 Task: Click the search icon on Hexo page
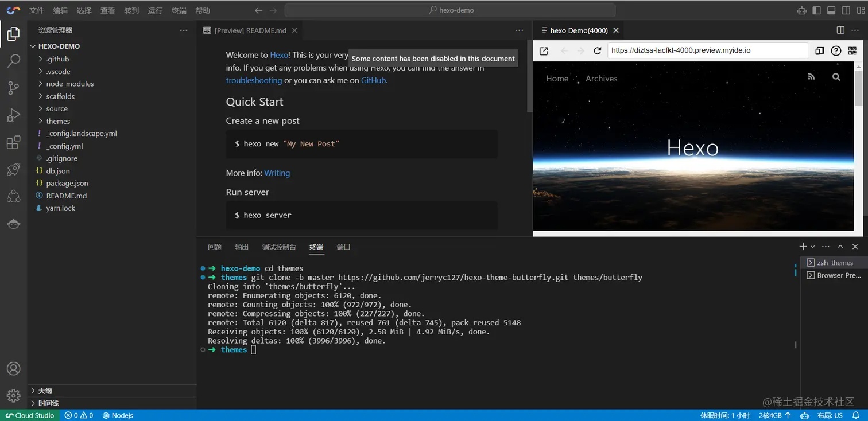(x=836, y=77)
